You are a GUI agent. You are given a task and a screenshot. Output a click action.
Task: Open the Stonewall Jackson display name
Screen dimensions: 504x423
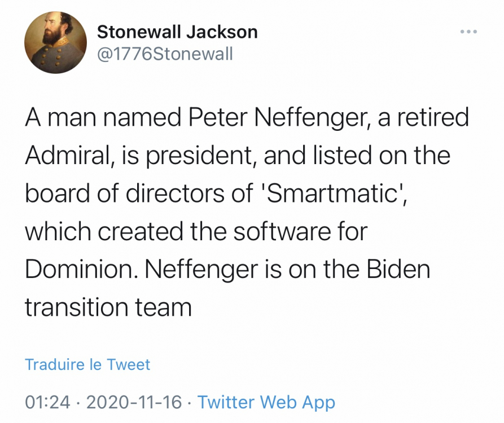click(x=177, y=32)
